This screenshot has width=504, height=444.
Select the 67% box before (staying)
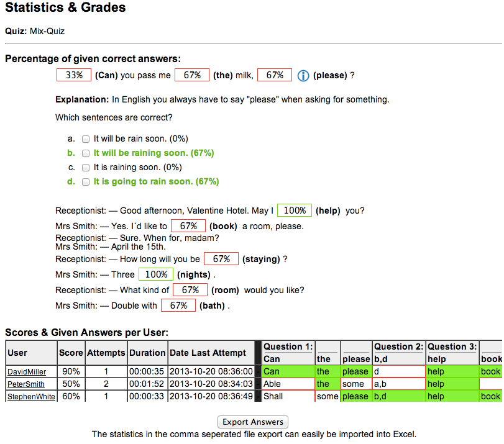[x=221, y=259]
